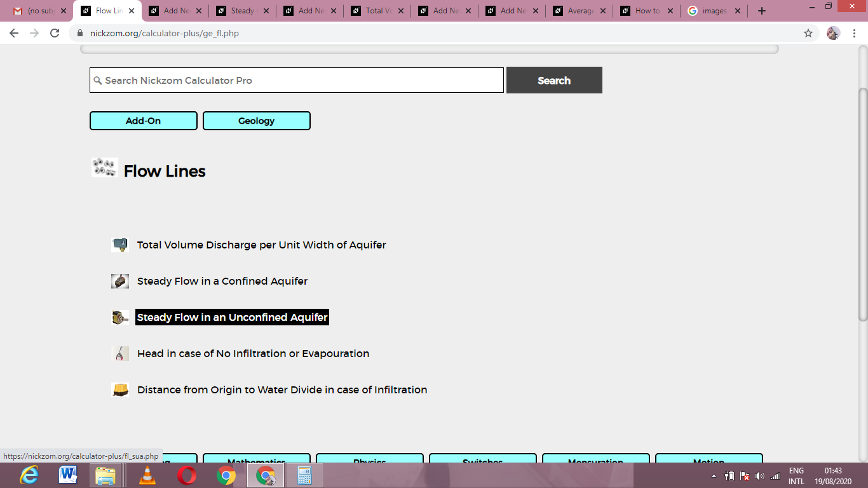Open the Geology category button

[257, 121]
